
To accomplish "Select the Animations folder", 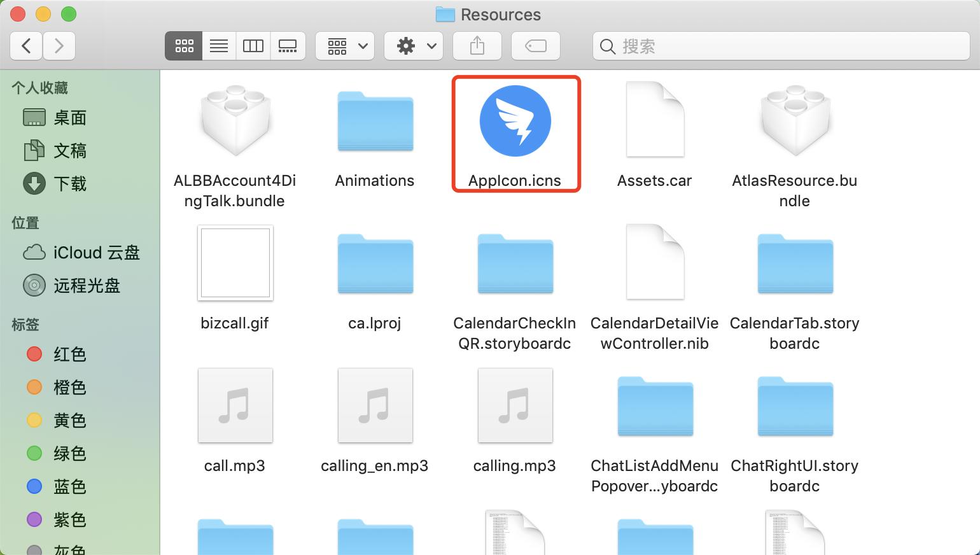I will (375, 121).
